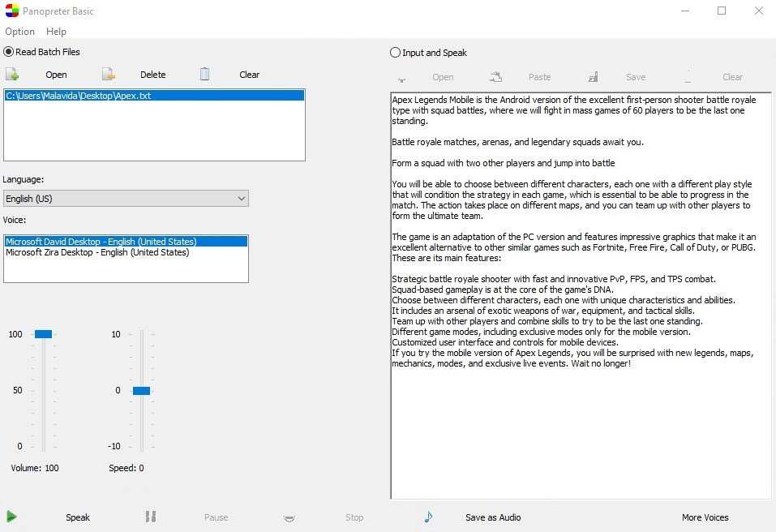
Task: Click the music note Save as Audio icon
Action: click(429, 517)
